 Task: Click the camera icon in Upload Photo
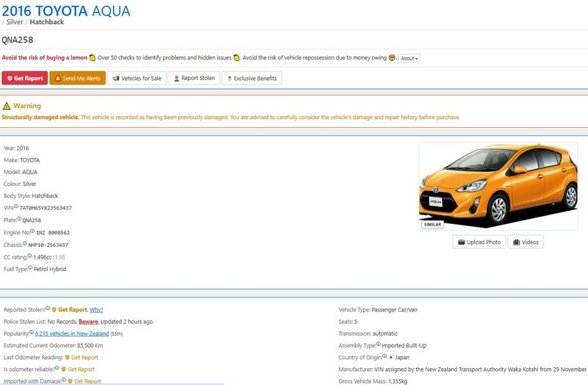coord(462,242)
